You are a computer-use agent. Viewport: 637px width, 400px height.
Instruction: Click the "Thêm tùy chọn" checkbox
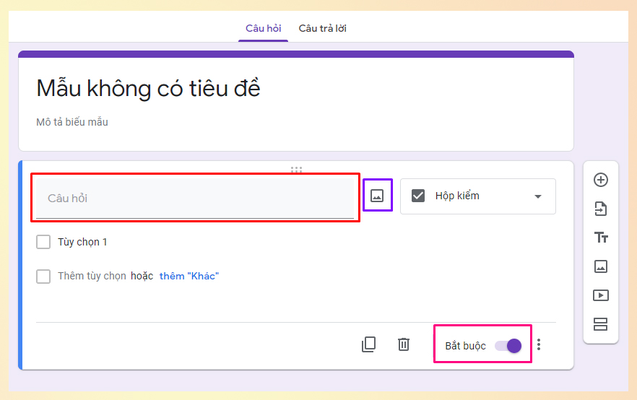(43, 276)
